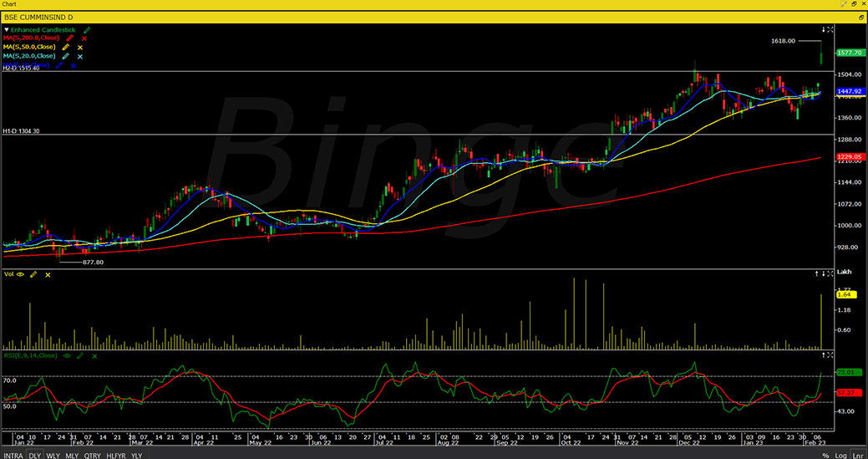
Task: Toggle RSI(E,9,14,Close) visibility eye
Action: pyautogui.click(x=69, y=355)
